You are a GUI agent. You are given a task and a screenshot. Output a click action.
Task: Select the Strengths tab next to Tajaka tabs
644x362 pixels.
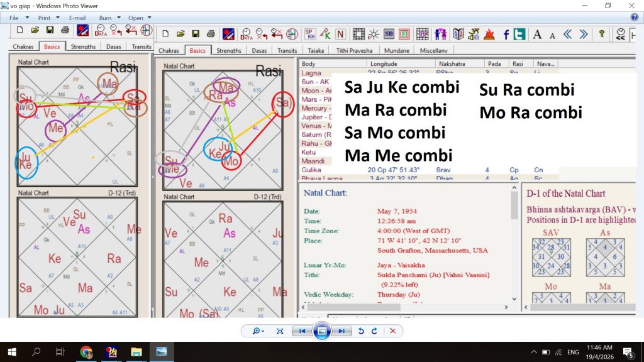(229, 50)
